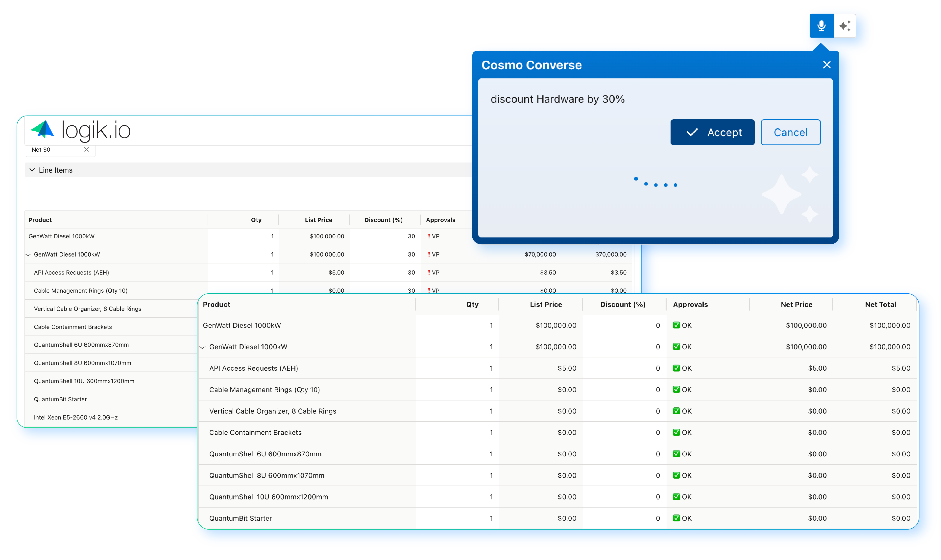The height and width of the screenshot is (560, 941).
Task: Click the discount Hardware by 30% text field
Action: (x=557, y=99)
